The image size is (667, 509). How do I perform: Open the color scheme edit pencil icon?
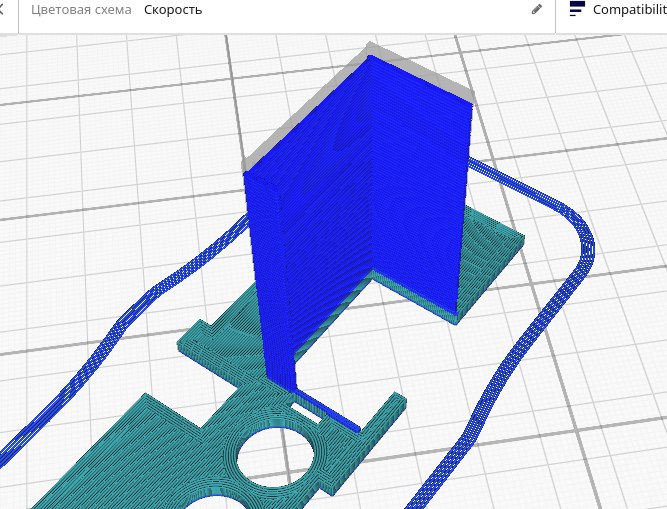537,9
